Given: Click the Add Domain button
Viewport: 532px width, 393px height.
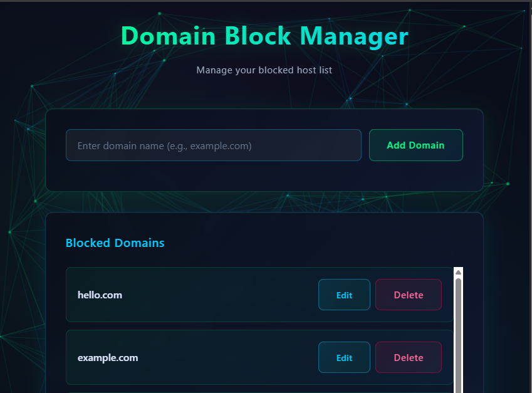Looking at the screenshot, I should point(415,145).
